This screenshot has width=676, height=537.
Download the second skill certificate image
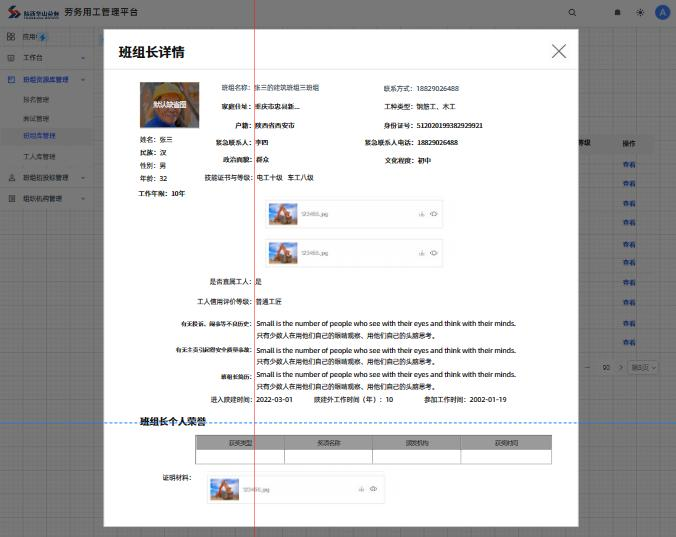422,254
